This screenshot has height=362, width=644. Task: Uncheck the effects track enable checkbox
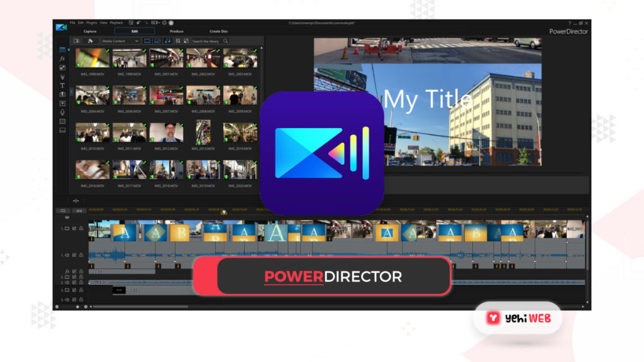pos(74,271)
